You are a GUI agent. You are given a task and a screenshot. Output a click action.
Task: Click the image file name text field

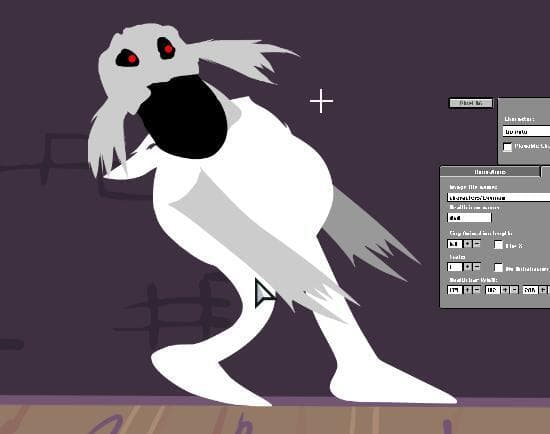(499, 197)
